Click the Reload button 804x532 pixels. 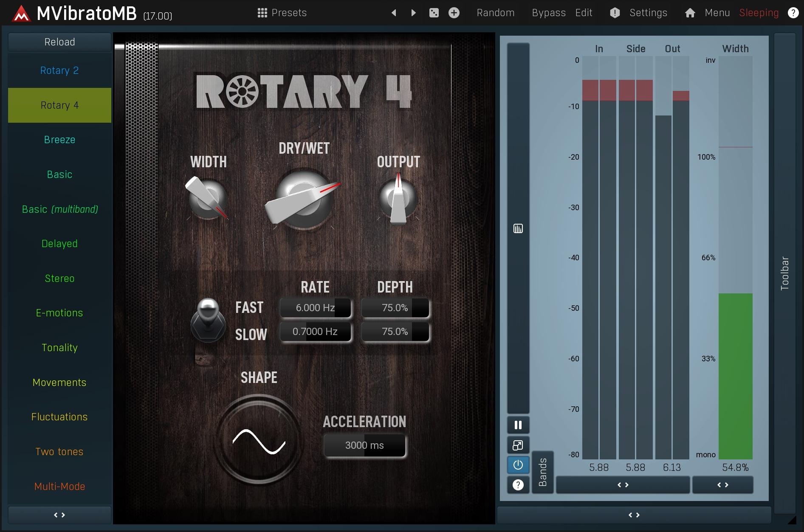[x=59, y=42]
